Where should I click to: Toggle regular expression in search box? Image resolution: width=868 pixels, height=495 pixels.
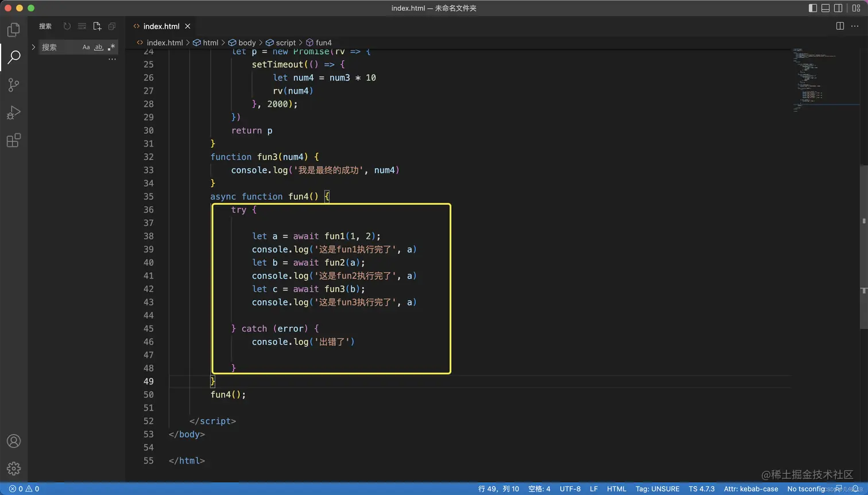click(111, 47)
